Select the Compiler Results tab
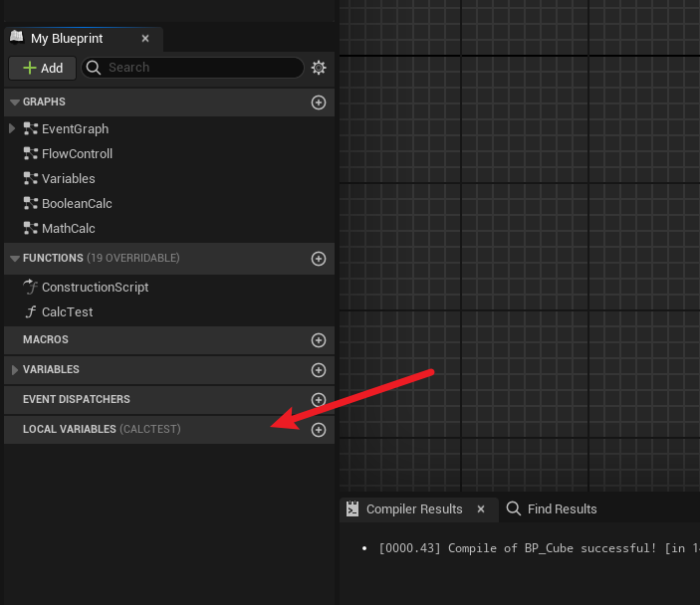The image size is (700, 605). [413, 508]
